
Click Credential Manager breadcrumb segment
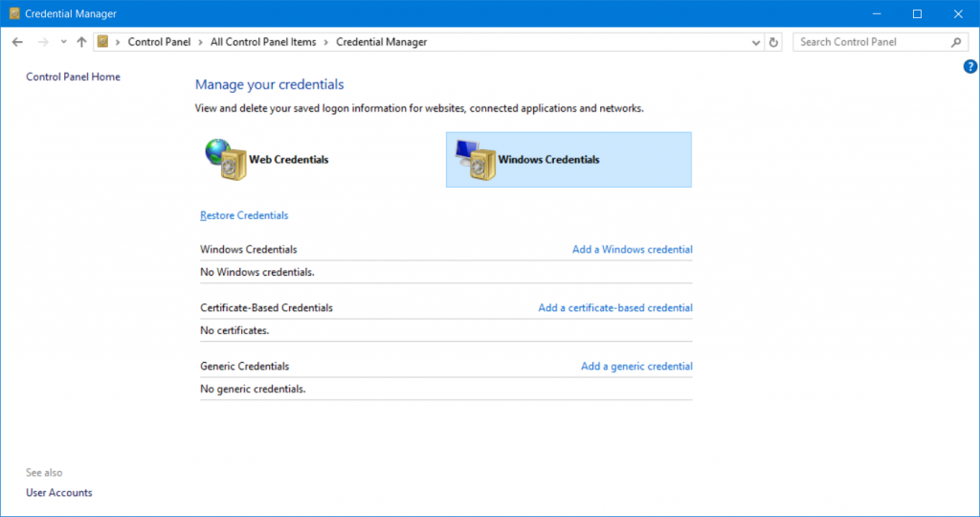381,42
